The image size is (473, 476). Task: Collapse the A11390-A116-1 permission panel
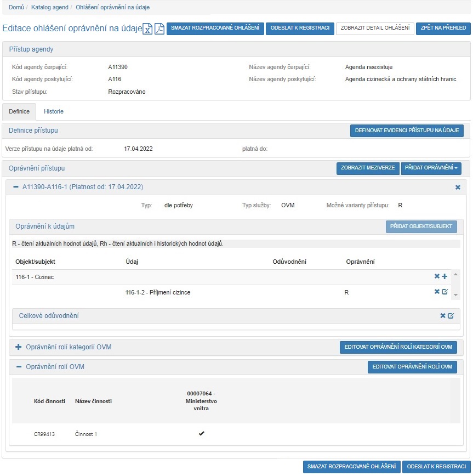tap(15, 187)
